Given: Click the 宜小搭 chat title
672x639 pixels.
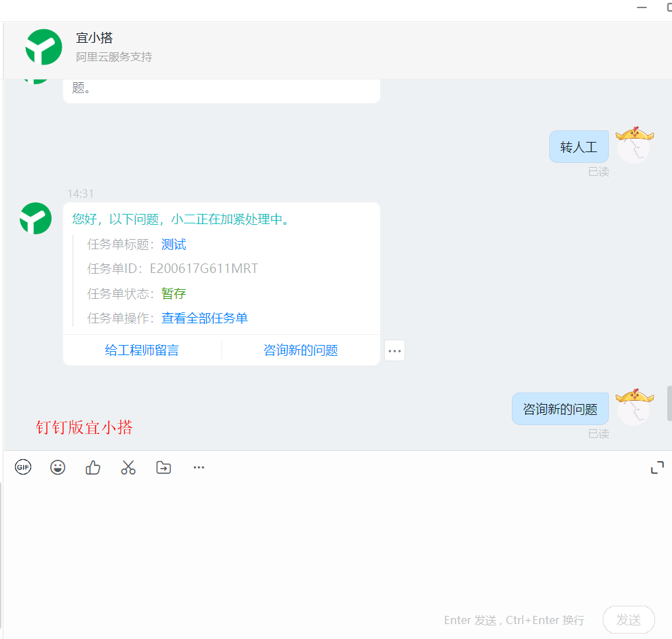Looking at the screenshot, I should click(94, 38).
